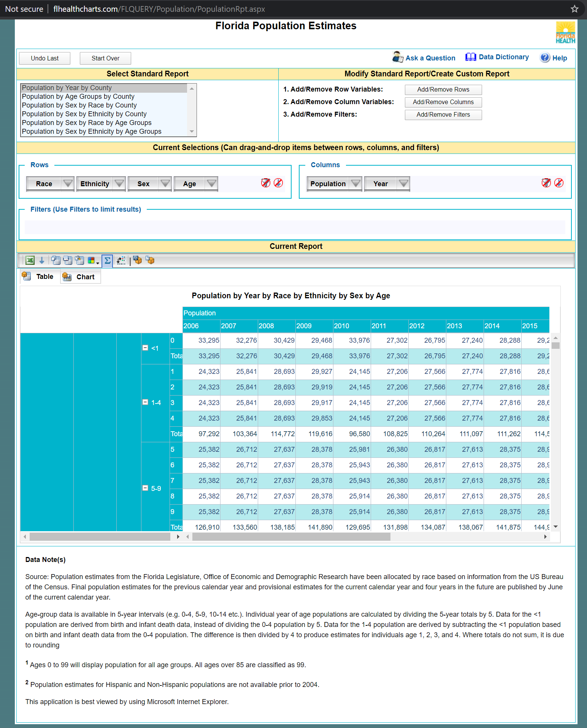The image size is (587, 728).
Task: Open the Year column variable dropdown
Action: 403,184
